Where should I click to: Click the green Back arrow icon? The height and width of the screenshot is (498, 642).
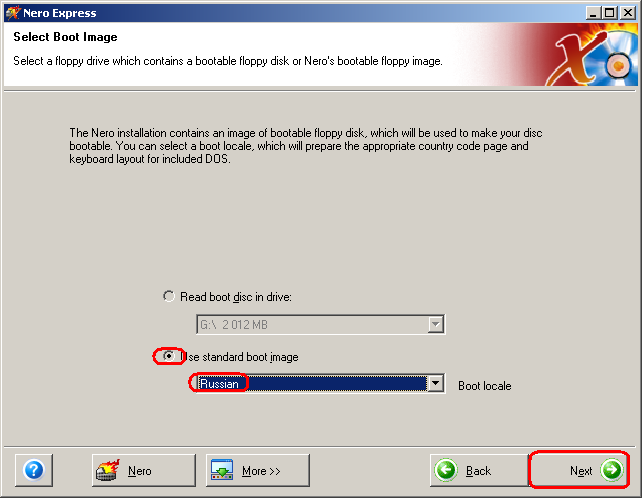pos(446,470)
